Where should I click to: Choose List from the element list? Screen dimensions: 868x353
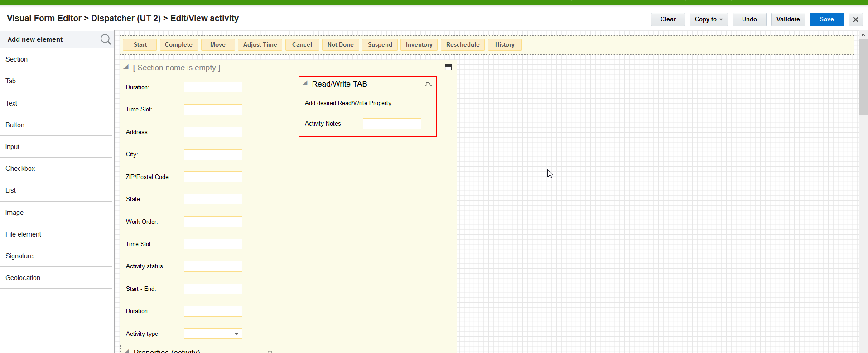(56, 190)
